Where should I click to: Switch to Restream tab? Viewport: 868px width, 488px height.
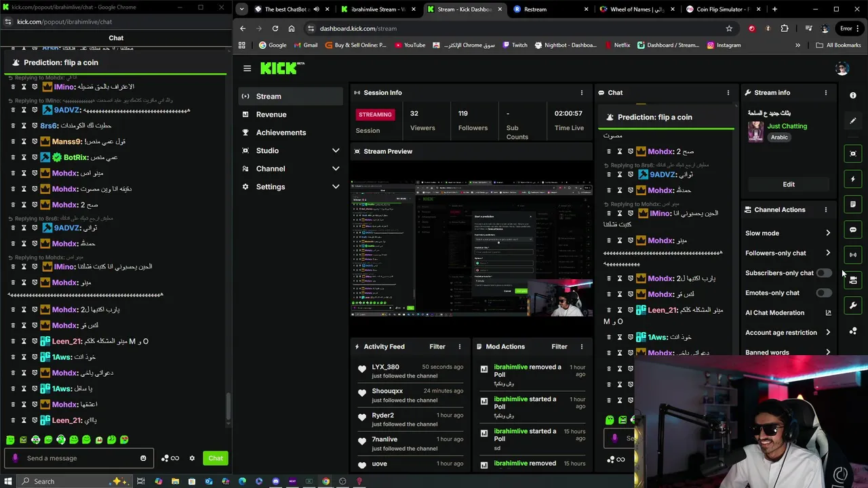(x=551, y=9)
